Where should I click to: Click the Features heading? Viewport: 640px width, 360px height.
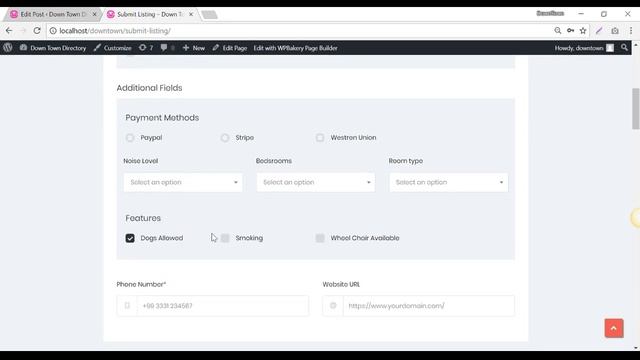[x=143, y=218]
